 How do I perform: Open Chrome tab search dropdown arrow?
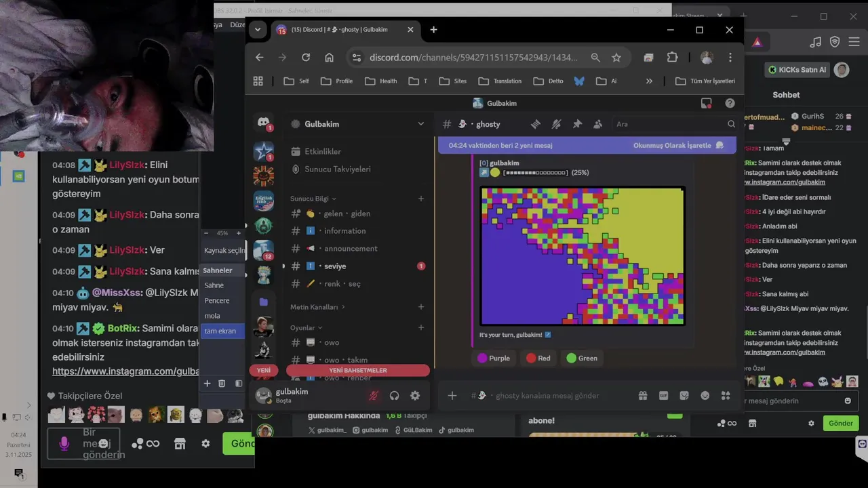click(x=257, y=30)
